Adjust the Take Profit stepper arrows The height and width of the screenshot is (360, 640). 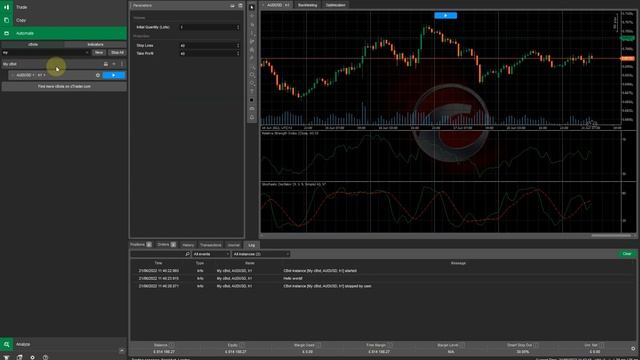click(238, 53)
